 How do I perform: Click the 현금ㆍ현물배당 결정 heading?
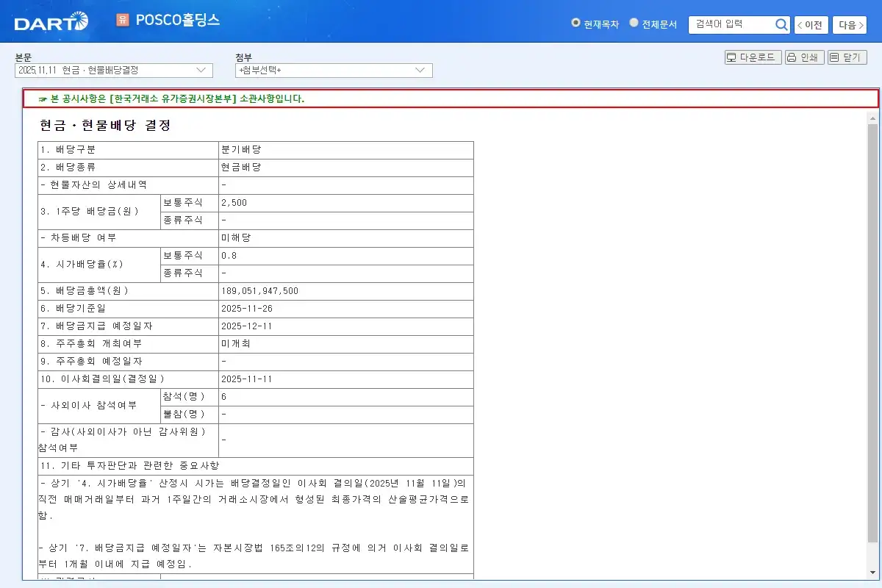click(x=105, y=126)
